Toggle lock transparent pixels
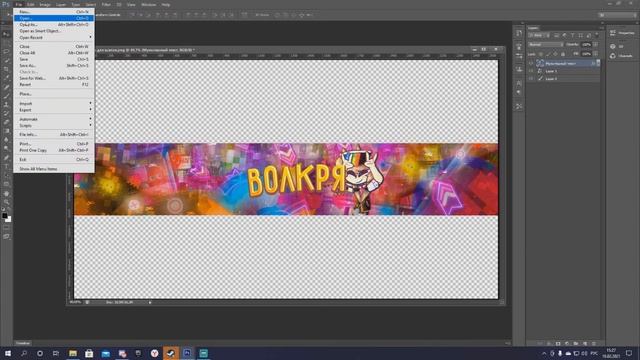 pos(541,54)
